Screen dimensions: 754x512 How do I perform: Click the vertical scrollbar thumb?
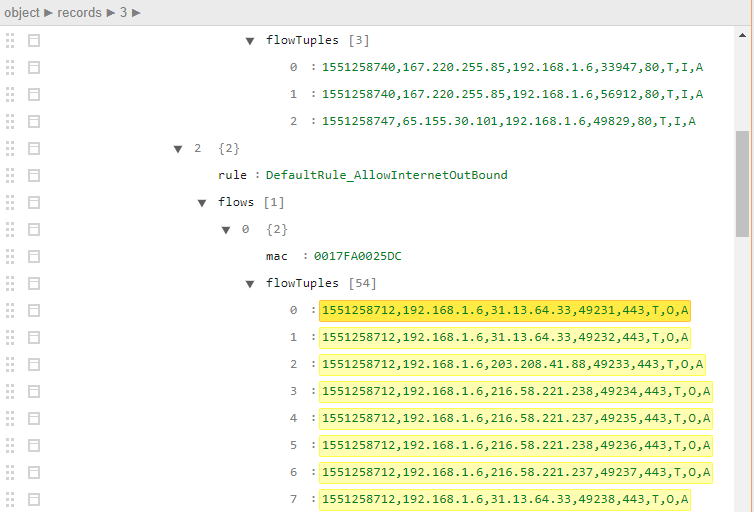742,182
